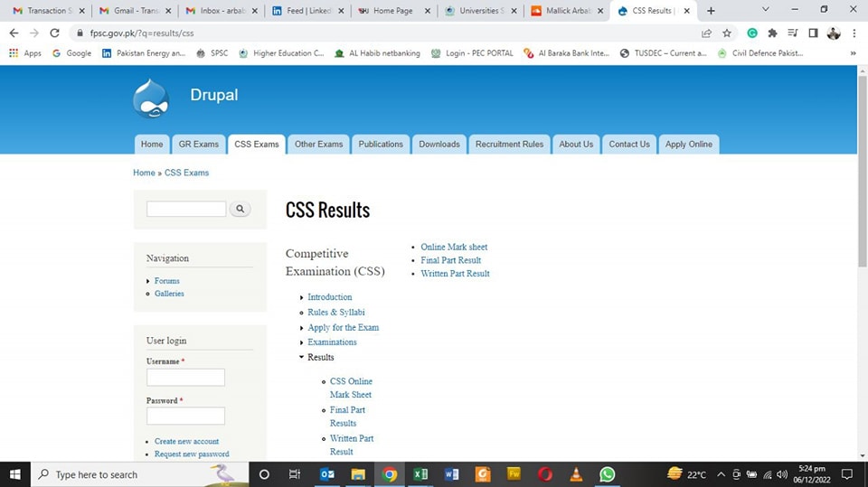Open the Extensions puzzle icon

click(x=772, y=33)
